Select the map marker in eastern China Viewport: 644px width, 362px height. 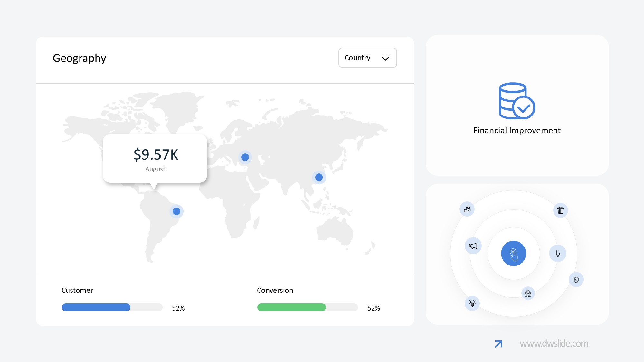click(x=319, y=177)
